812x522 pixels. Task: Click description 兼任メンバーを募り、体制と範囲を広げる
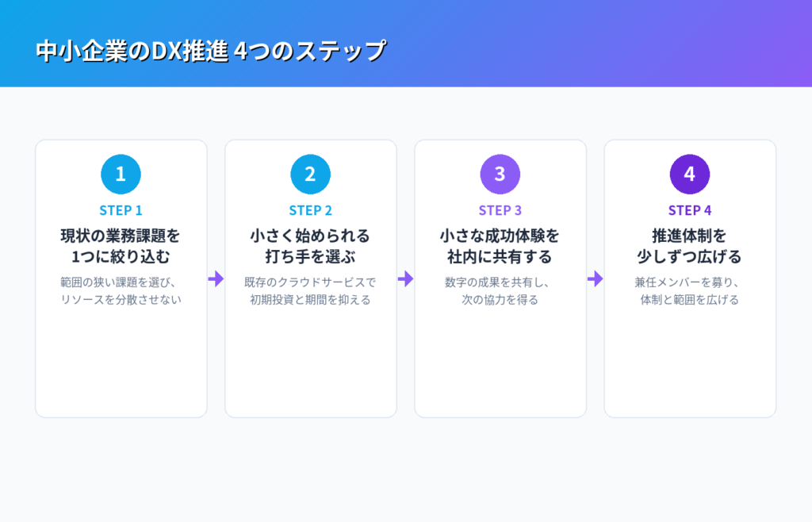[x=690, y=291]
